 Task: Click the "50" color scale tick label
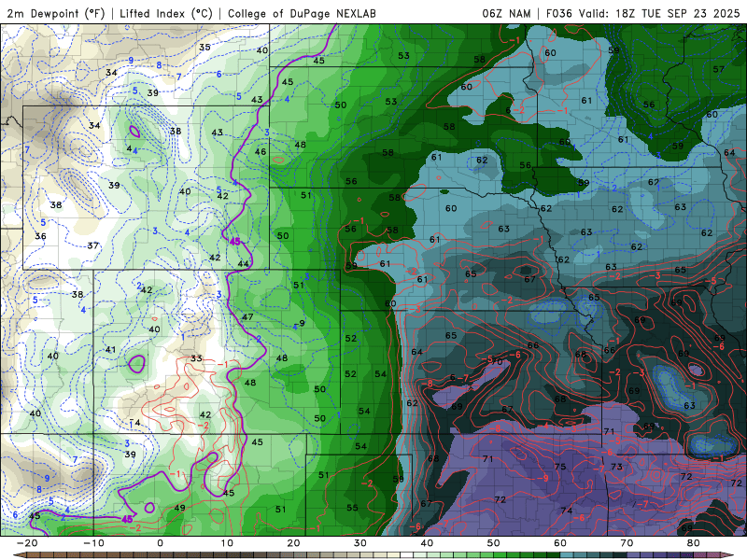click(x=494, y=543)
